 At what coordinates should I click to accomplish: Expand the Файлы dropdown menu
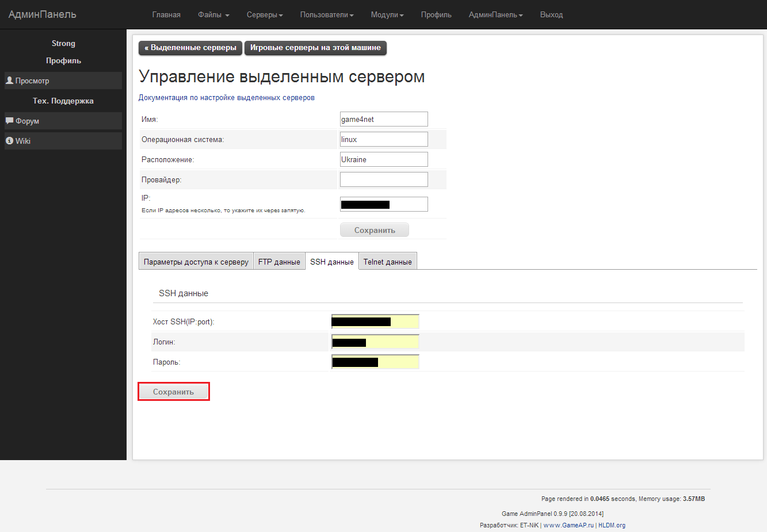coord(213,15)
